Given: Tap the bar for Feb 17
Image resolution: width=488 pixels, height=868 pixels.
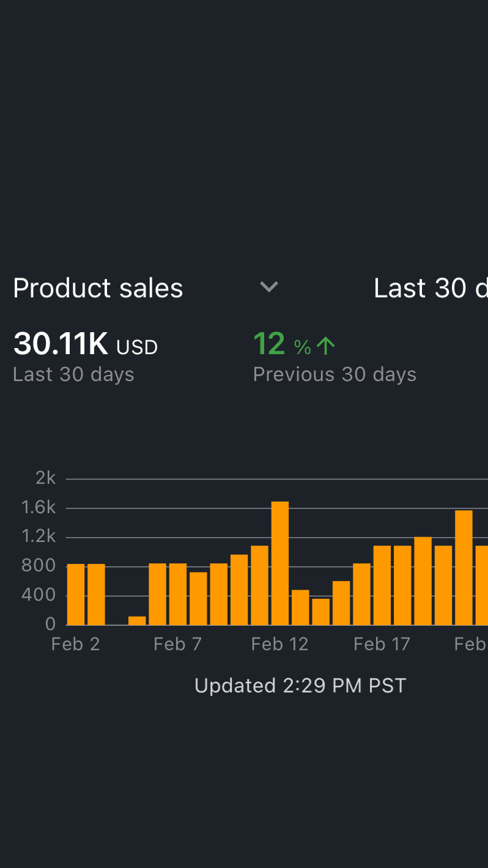Looking at the screenshot, I should 382,585.
